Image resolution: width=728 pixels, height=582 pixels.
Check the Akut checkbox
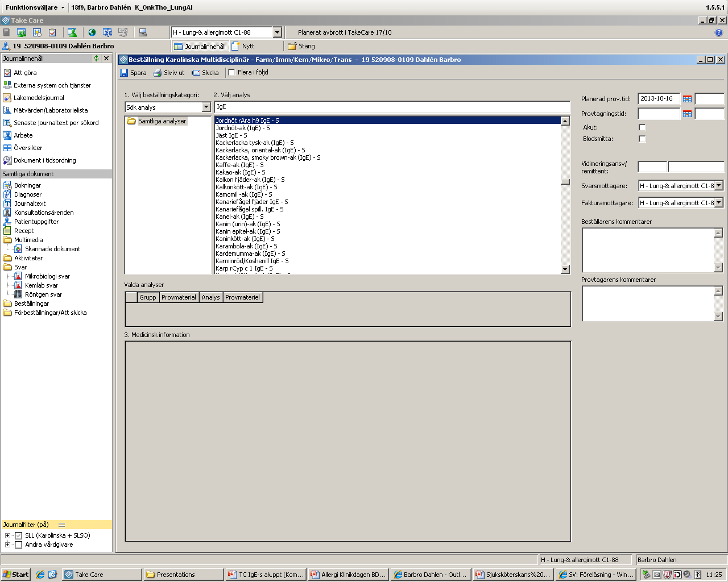(642, 127)
